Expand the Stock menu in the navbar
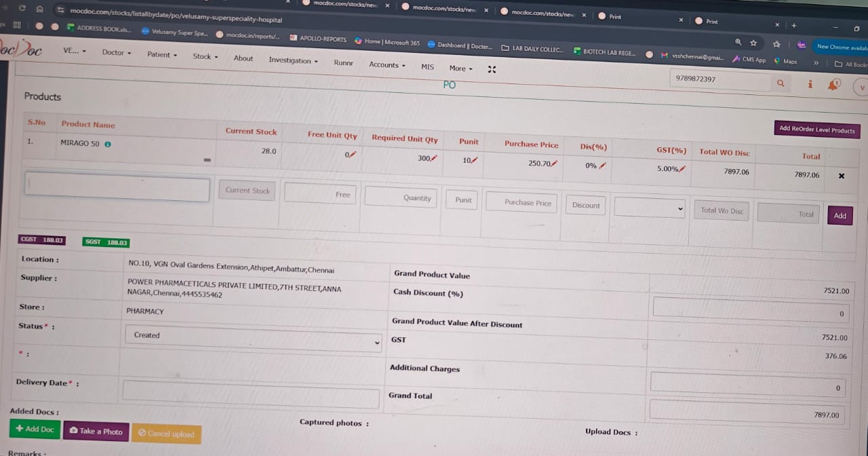868x456 pixels. [205, 56]
